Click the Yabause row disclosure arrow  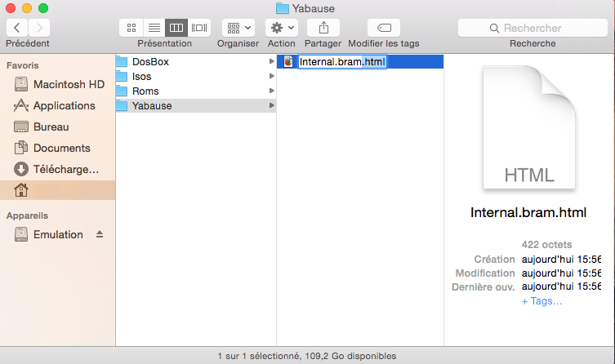coord(271,105)
